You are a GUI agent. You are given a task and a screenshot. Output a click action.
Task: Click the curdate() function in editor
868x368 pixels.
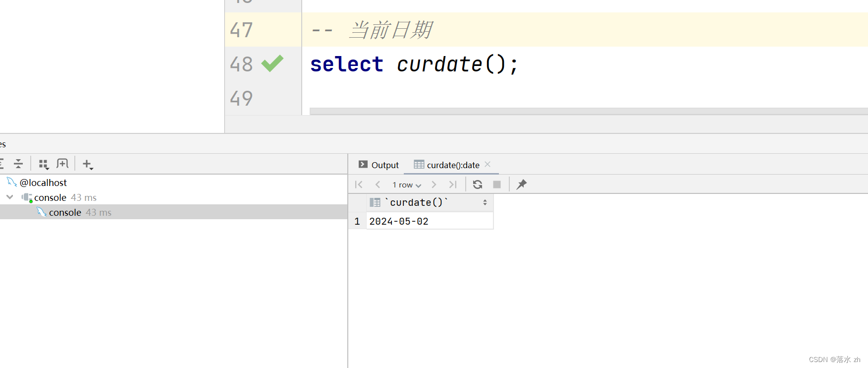click(451, 64)
